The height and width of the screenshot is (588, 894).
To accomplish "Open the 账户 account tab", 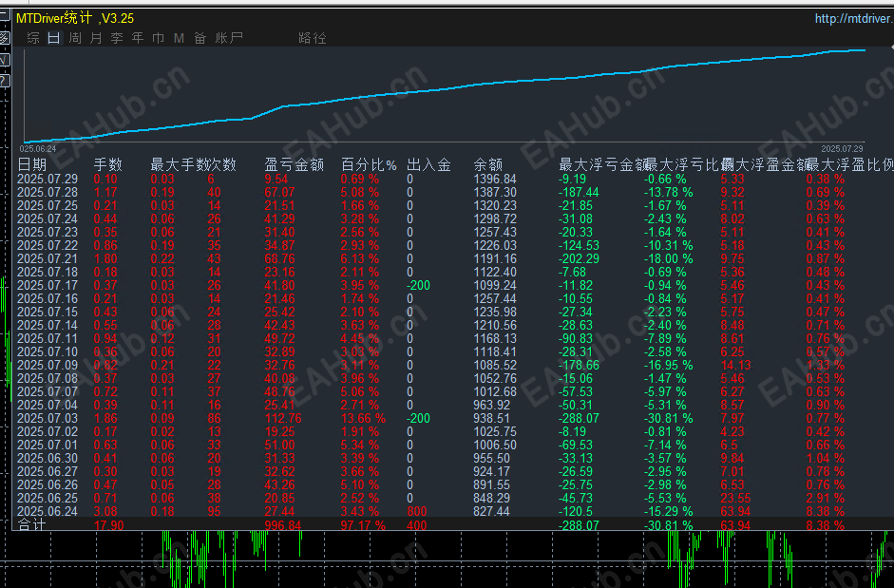I will [229, 38].
